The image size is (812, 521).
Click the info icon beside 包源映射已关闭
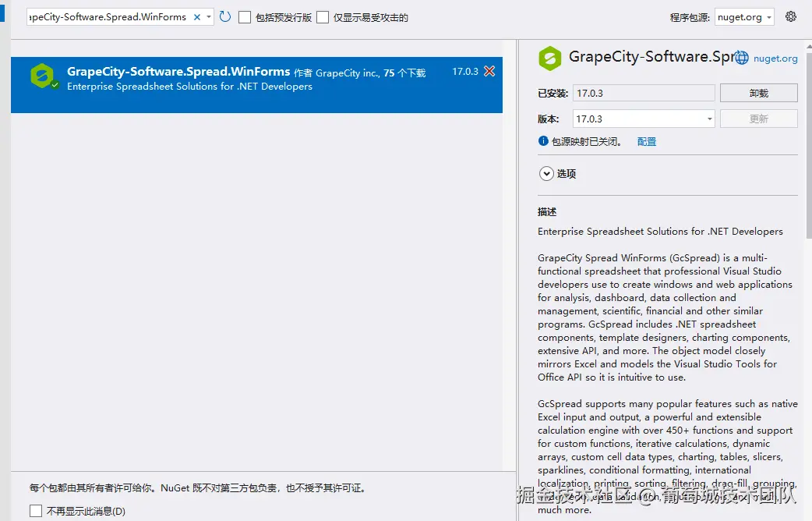point(543,140)
